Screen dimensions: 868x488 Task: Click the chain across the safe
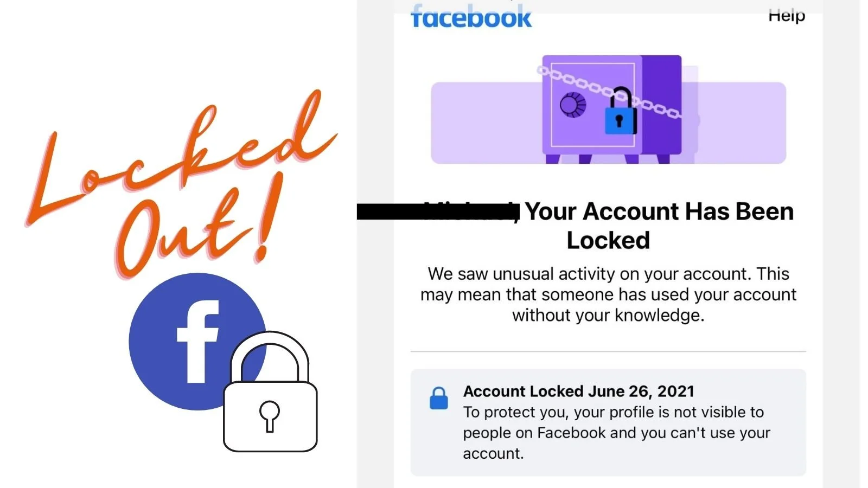608,91
